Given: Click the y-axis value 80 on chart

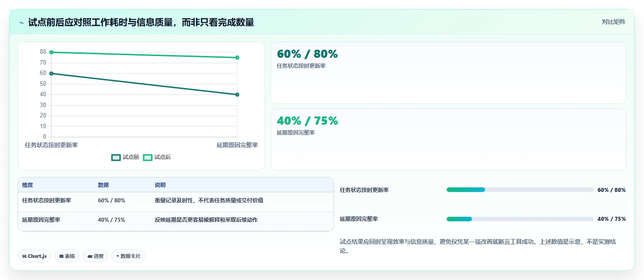Looking at the screenshot, I should pyautogui.click(x=43, y=52).
